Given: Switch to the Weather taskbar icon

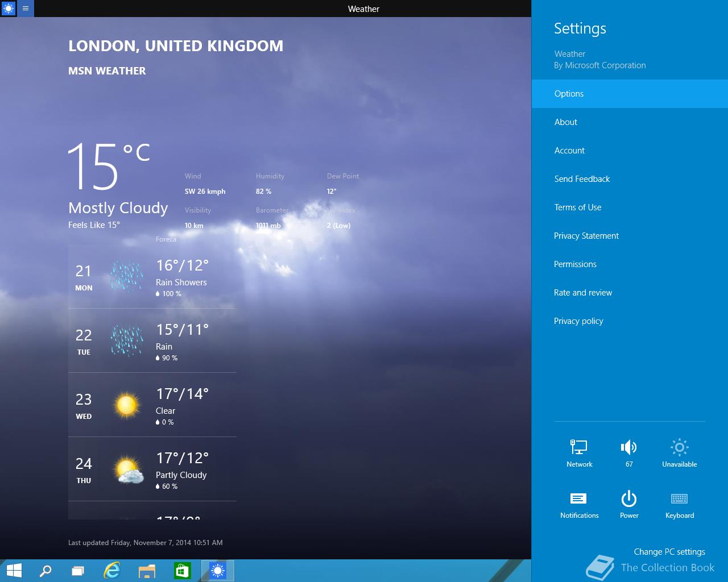Looking at the screenshot, I should 218,571.
